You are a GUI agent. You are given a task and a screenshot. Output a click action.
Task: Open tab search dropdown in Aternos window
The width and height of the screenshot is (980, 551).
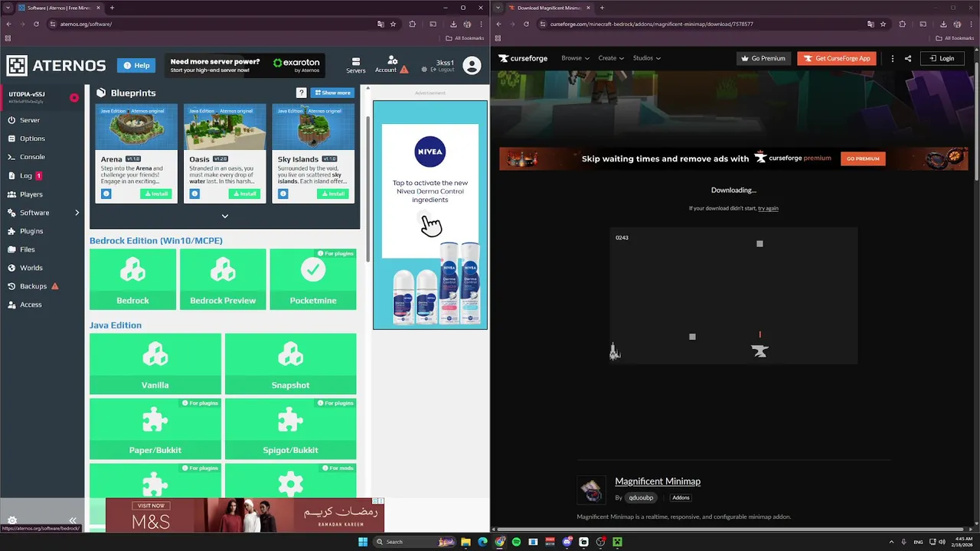(x=8, y=8)
